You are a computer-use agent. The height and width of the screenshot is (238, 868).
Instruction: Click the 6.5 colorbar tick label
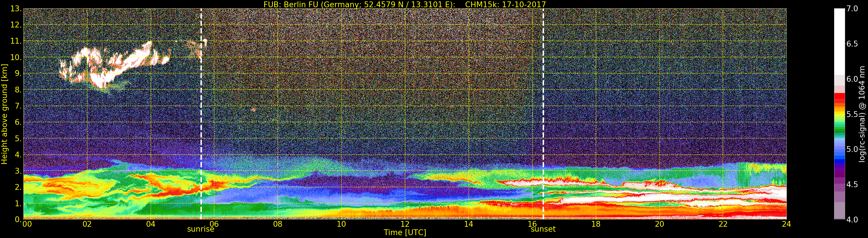click(852, 44)
